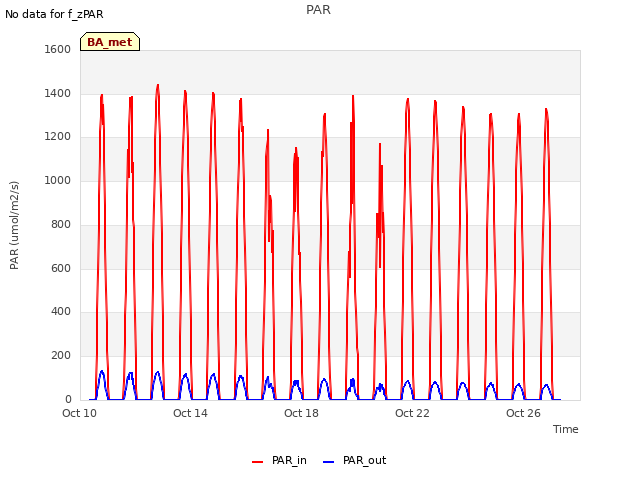The height and width of the screenshot is (480, 640).
Task: Click the Time axis title
Action: tap(566, 429)
